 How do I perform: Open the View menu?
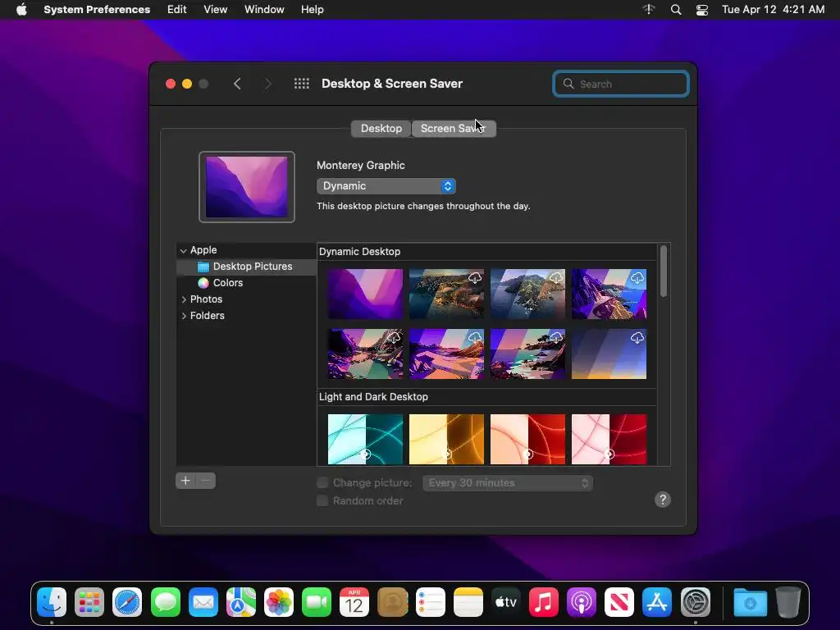coord(216,10)
